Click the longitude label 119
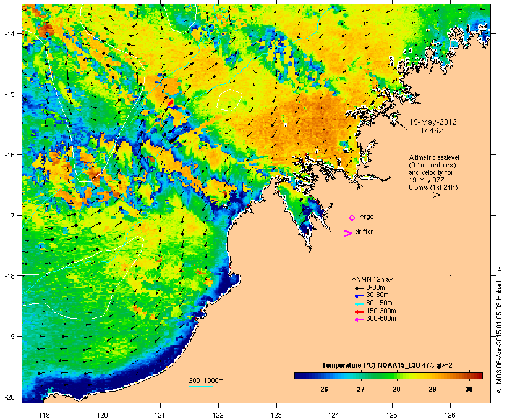Viewport: 507px width, 420px height. [45, 415]
